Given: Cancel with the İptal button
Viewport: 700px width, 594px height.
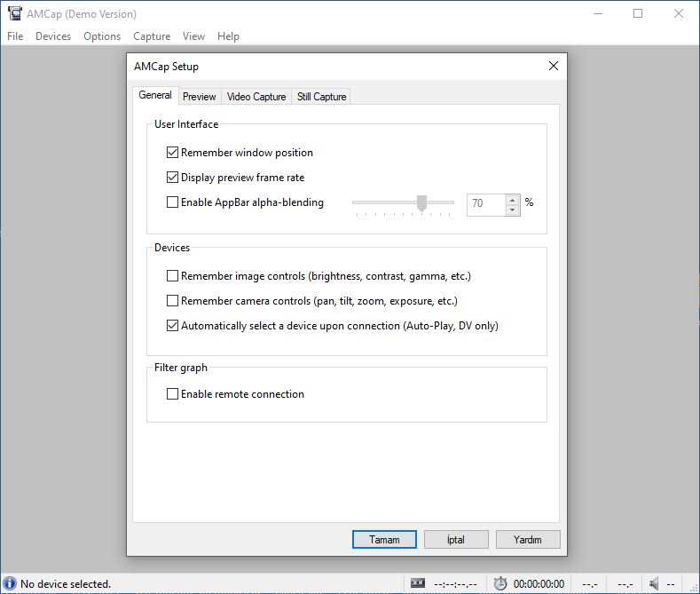Looking at the screenshot, I should [x=456, y=540].
